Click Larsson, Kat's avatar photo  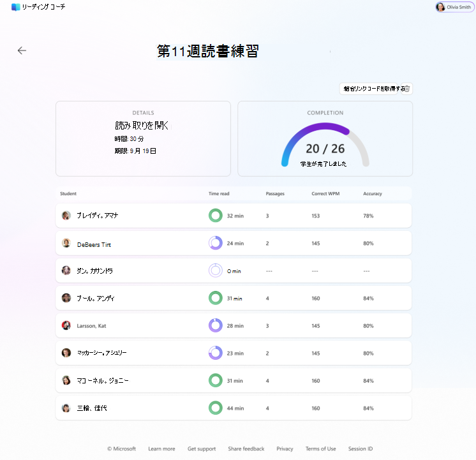click(66, 325)
